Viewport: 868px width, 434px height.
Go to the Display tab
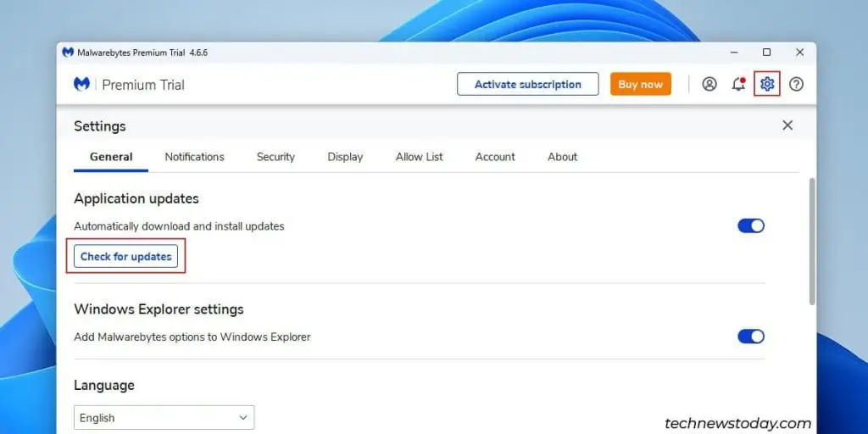pos(345,157)
